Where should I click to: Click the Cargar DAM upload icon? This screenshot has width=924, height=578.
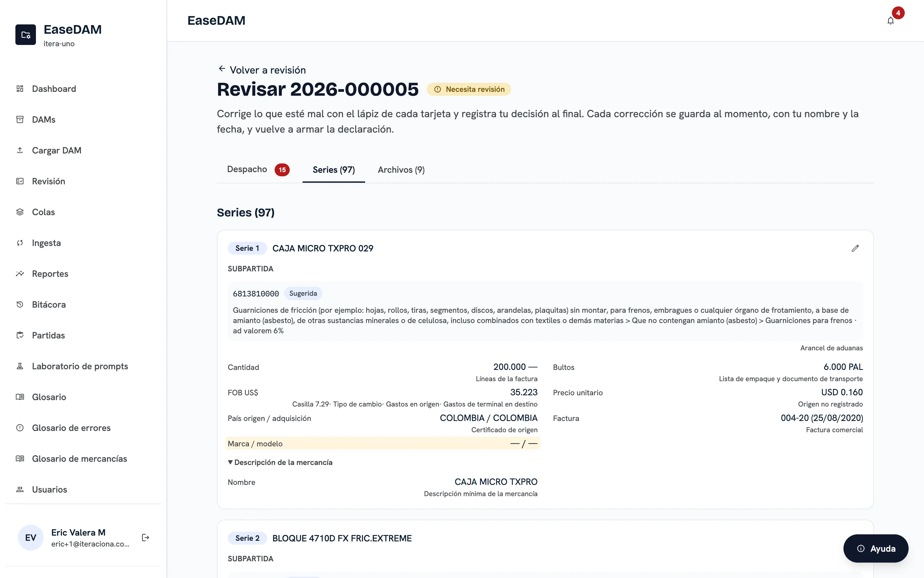pos(20,150)
